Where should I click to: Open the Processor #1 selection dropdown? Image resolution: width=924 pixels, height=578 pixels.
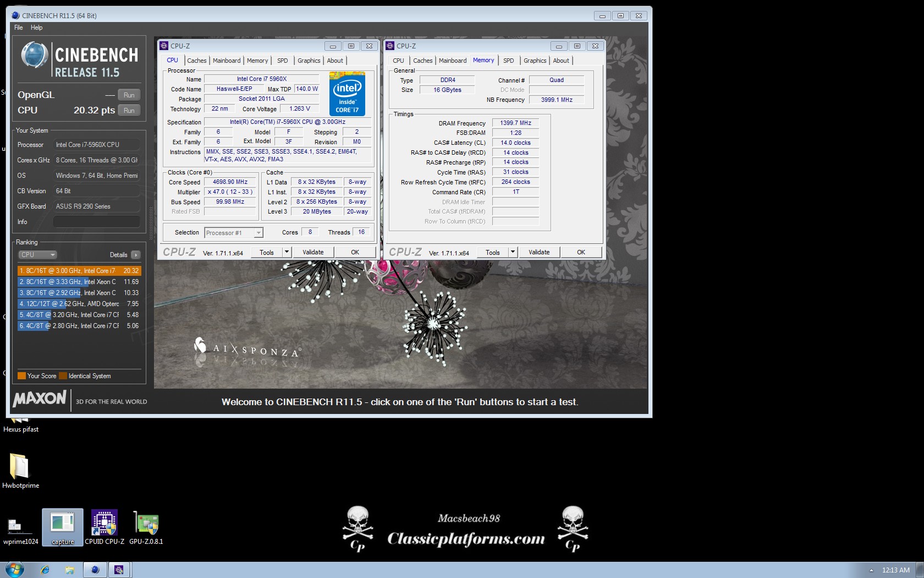(x=234, y=233)
